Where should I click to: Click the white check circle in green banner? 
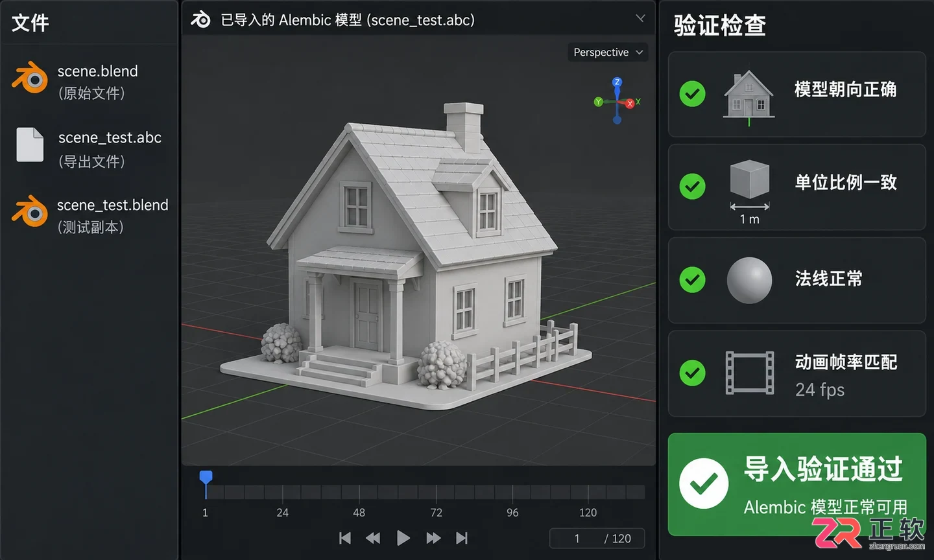tap(704, 484)
